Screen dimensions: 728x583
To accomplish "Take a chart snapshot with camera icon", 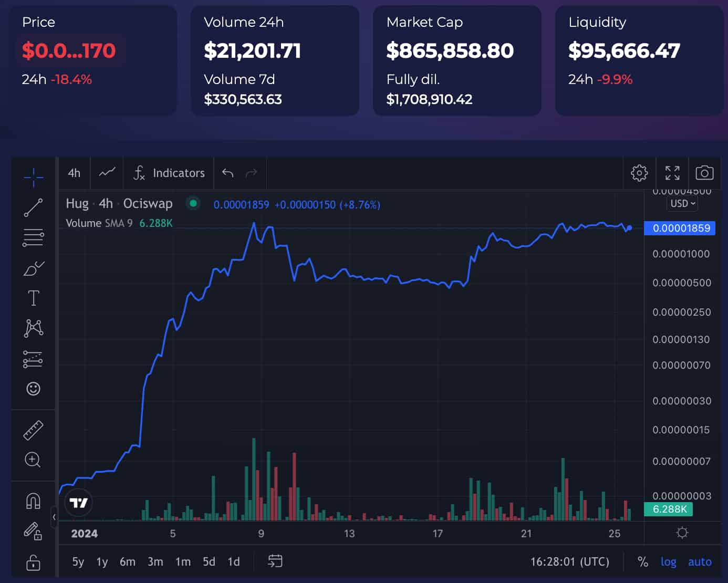I will click(x=704, y=173).
